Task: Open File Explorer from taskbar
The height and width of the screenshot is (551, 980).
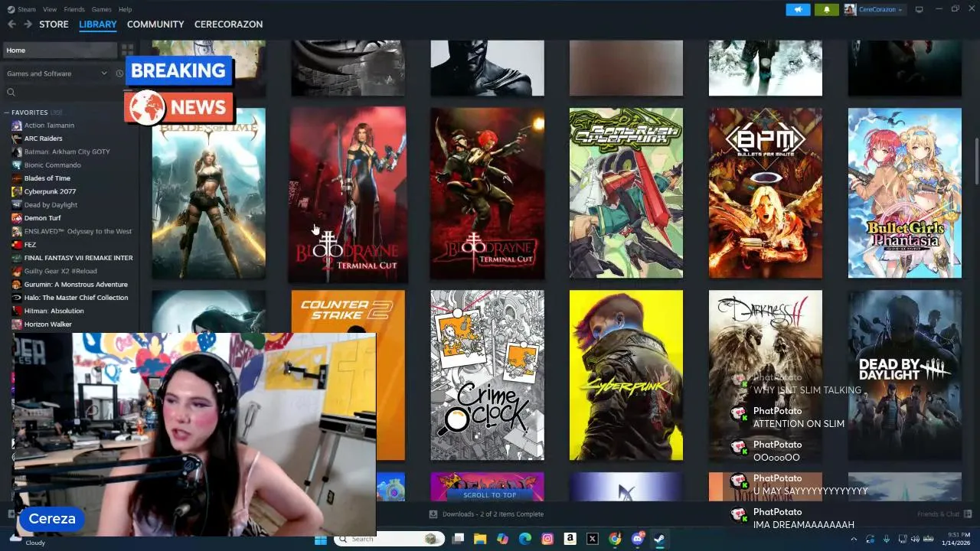Action: click(x=480, y=539)
